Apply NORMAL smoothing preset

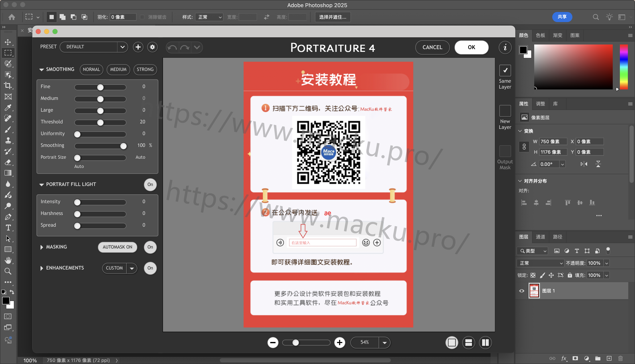pyautogui.click(x=91, y=69)
